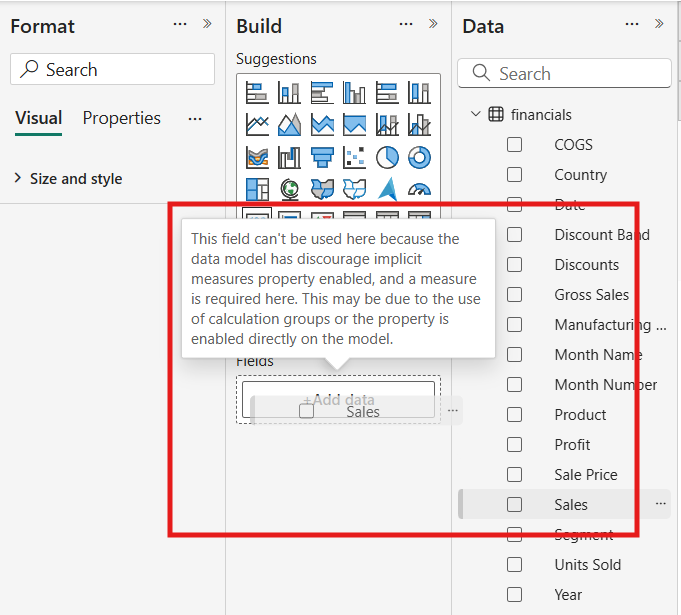Open Build pane more options menu
Image resolution: width=681 pixels, height=615 pixels.
point(406,24)
